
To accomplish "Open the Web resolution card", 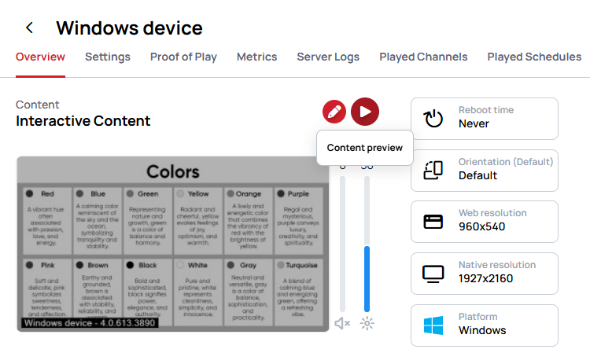I will click(x=485, y=222).
